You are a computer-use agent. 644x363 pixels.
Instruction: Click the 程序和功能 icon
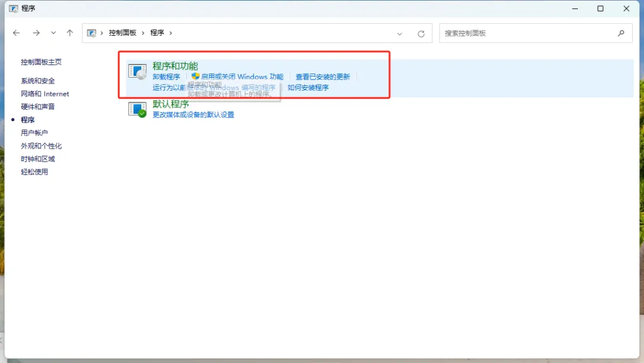click(137, 71)
